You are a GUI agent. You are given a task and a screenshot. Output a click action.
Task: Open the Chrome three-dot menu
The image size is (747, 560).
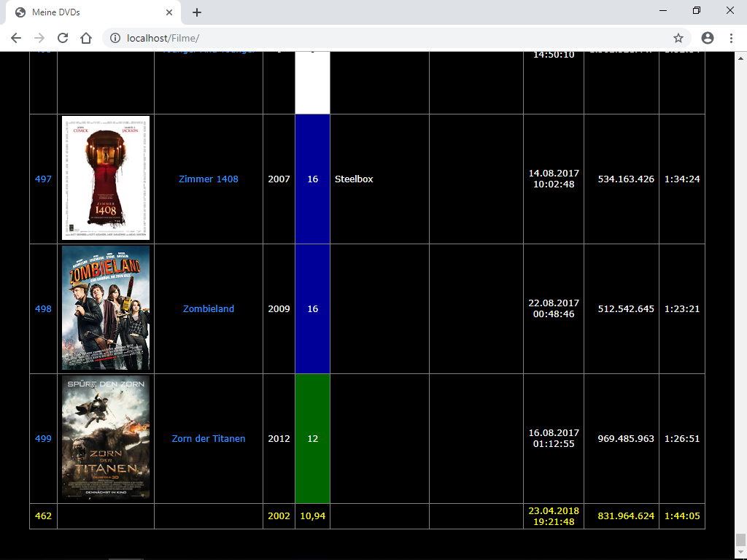coord(731,38)
